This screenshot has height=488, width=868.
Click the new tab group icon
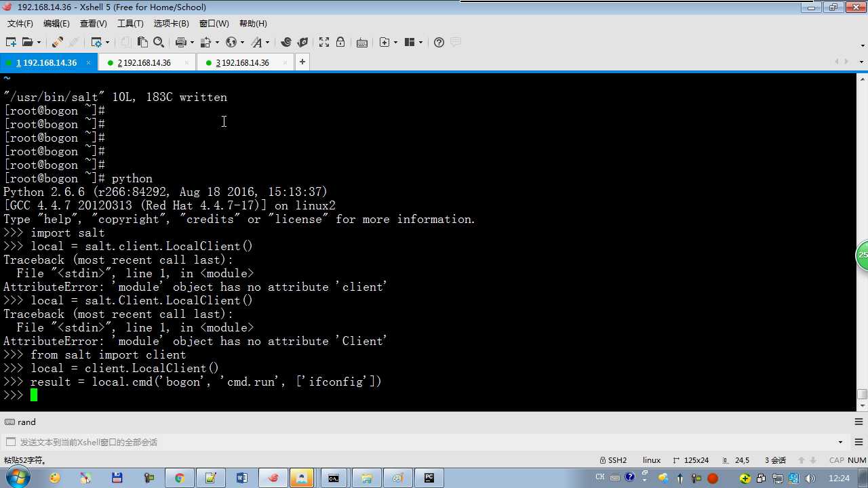point(384,42)
